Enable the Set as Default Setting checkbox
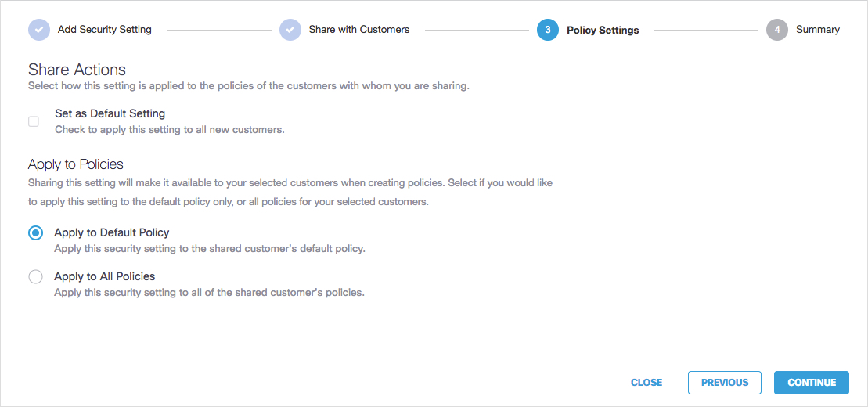The image size is (868, 407). click(x=34, y=121)
